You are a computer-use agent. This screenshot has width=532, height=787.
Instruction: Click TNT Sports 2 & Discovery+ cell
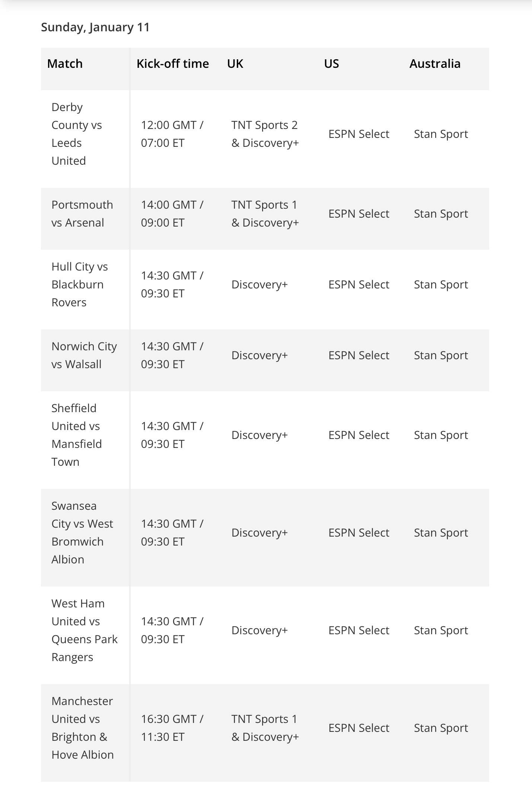coord(265,134)
